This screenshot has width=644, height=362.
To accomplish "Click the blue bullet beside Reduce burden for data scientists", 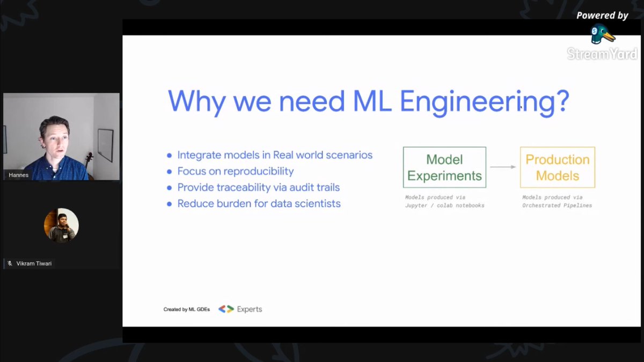I will (169, 204).
